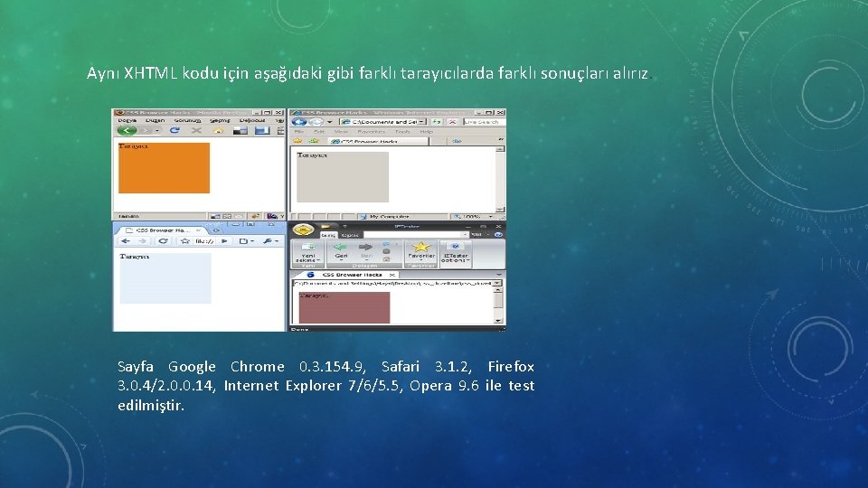The height and width of the screenshot is (488, 868).
Task: Click the "Sayfa Google Chrome 0.3.154.9" paragraph
Action: [325, 386]
